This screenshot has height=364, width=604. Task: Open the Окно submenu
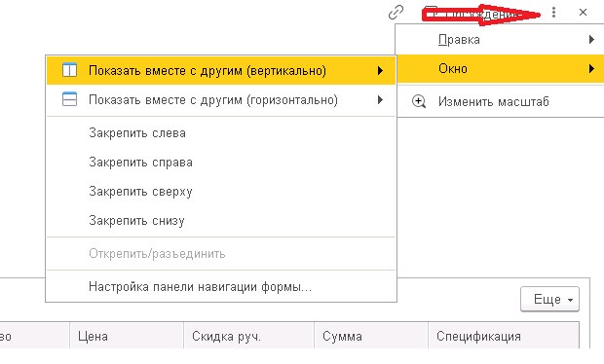(500, 68)
